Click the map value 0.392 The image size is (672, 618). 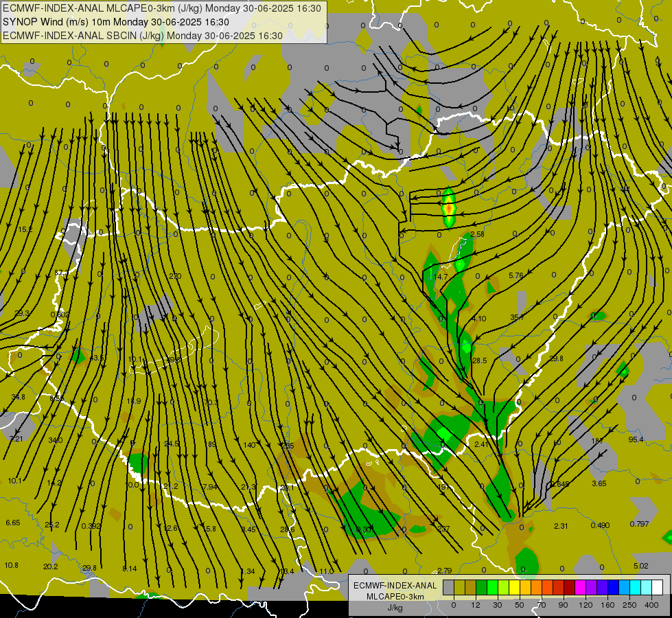[x=91, y=526]
